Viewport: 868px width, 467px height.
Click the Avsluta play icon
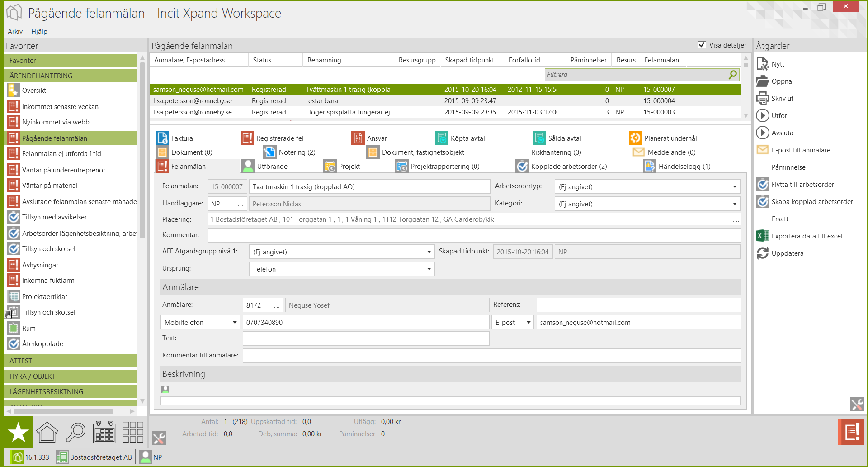[762, 133]
